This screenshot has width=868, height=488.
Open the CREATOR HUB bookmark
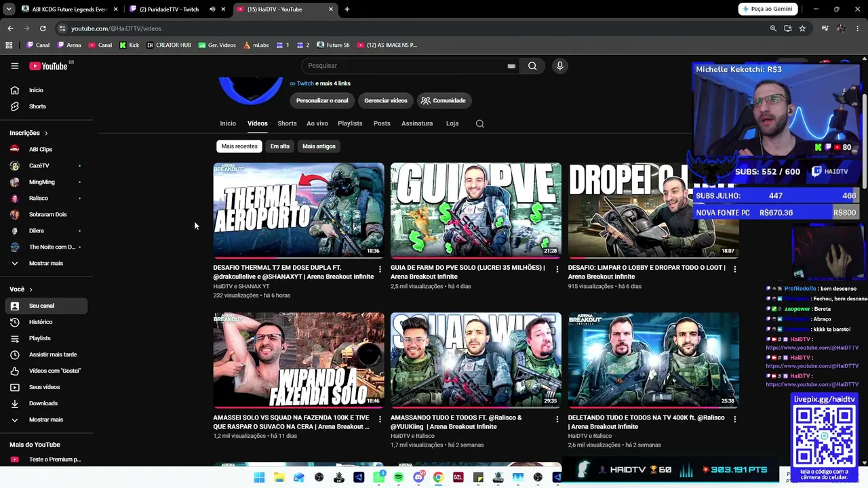tap(169, 45)
